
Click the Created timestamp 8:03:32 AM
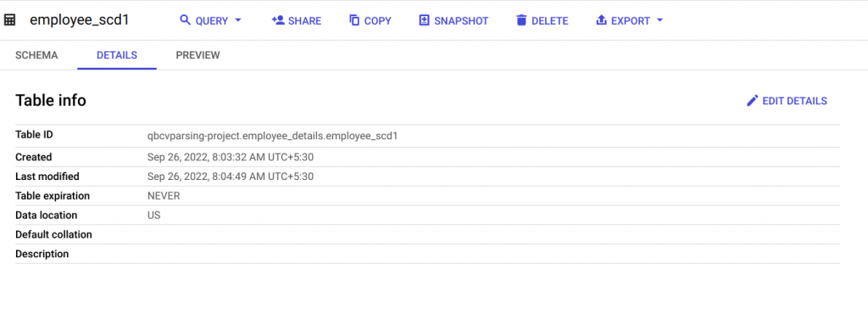point(231,157)
